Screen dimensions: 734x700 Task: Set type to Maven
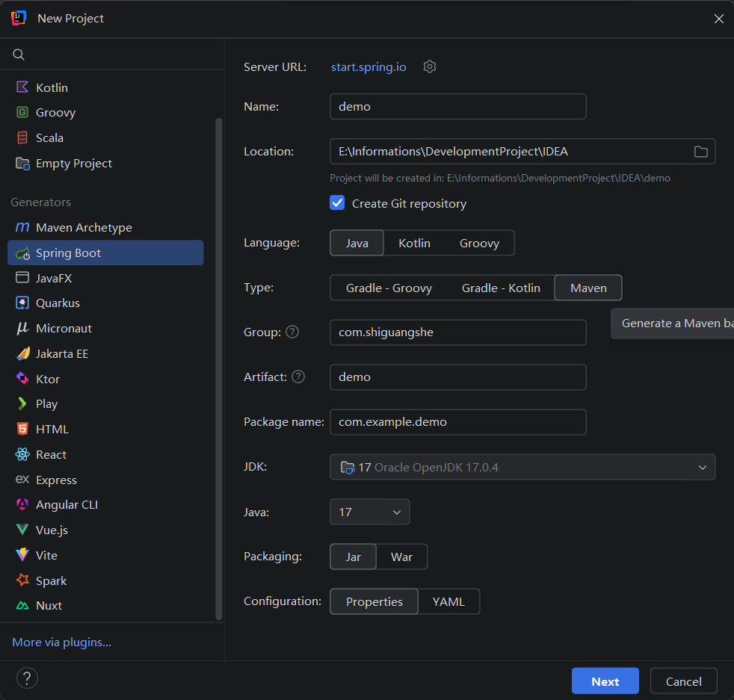click(588, 288)
